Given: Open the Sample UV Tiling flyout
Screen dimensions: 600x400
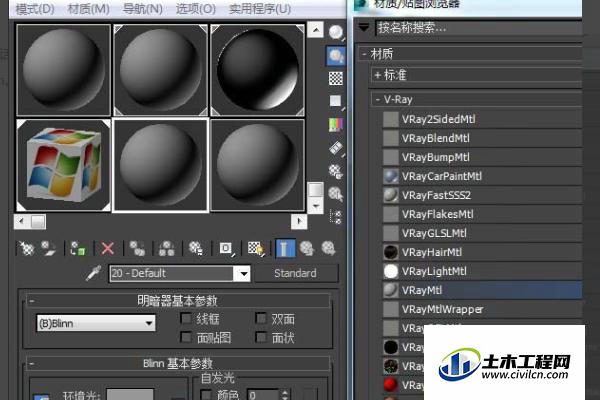Looking at the screenshot, I should click(x=336, y=101).
